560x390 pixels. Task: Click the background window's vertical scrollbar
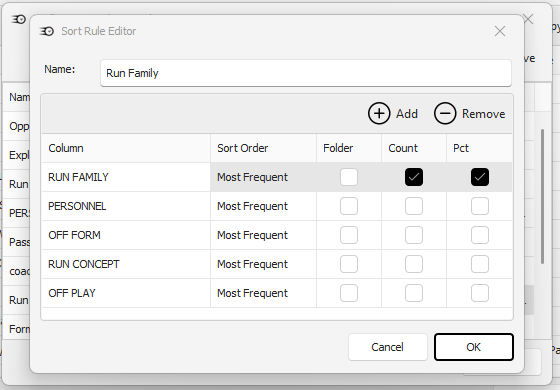click(542, 196)
